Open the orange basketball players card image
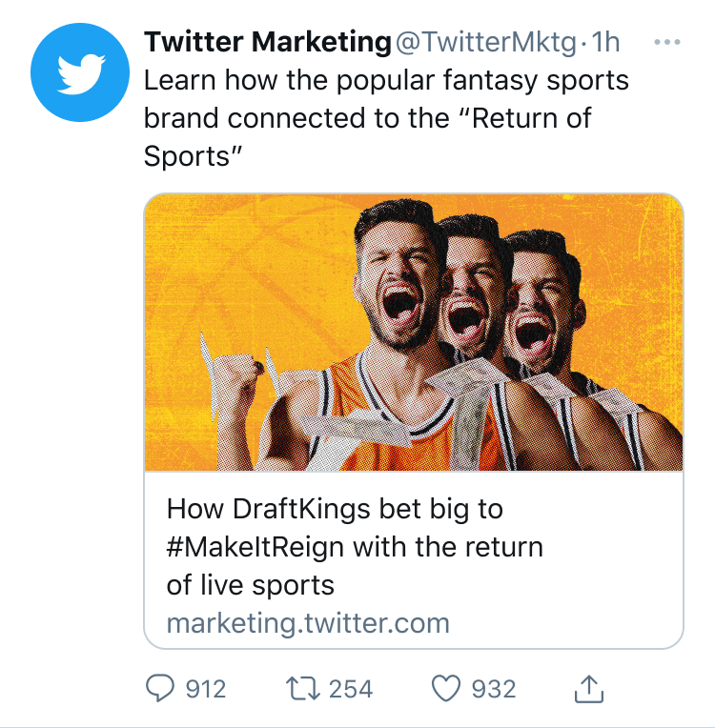Image resolution: width=715 pixels, height=728 pixels. click(413, 332)
